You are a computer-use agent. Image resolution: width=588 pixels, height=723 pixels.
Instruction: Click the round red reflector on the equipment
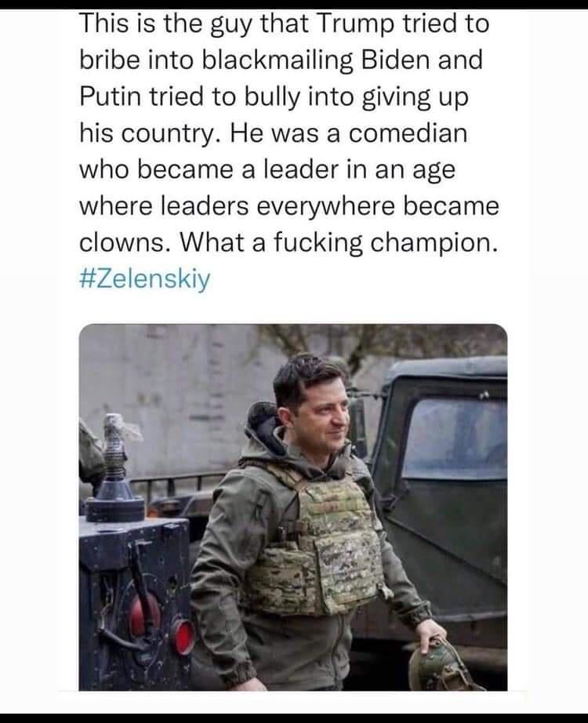tap(183, 637)
